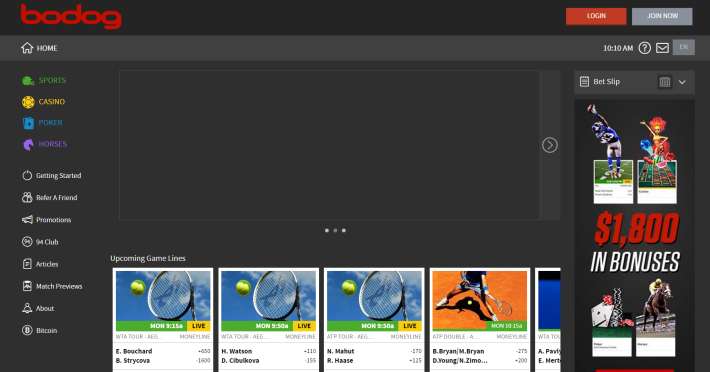Open the Watson vs Cibulkova match thumbnail
Viewport: 710px width, 372px height.
(269, 300)
